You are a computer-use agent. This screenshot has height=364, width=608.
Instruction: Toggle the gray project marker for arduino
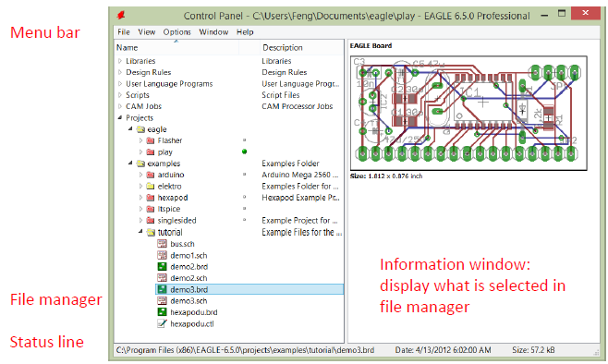(x=244, y=175)
